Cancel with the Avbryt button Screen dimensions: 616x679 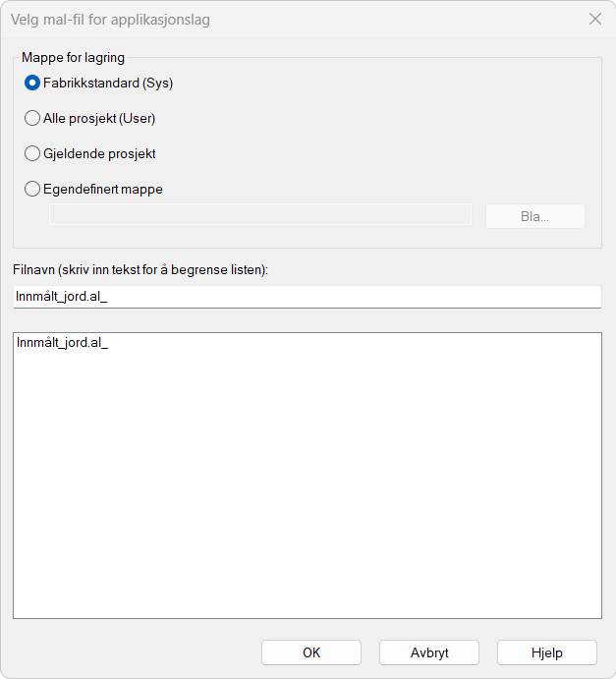[429, 653]
